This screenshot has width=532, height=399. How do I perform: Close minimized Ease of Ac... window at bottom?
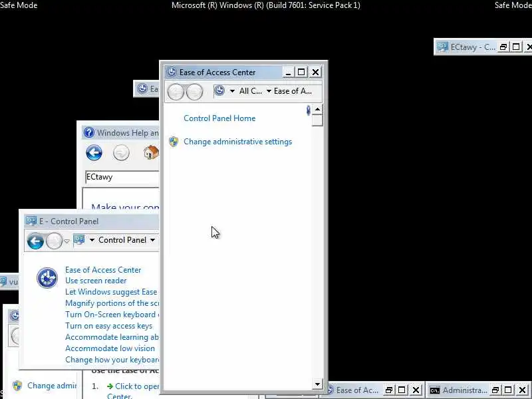(416, 390)
